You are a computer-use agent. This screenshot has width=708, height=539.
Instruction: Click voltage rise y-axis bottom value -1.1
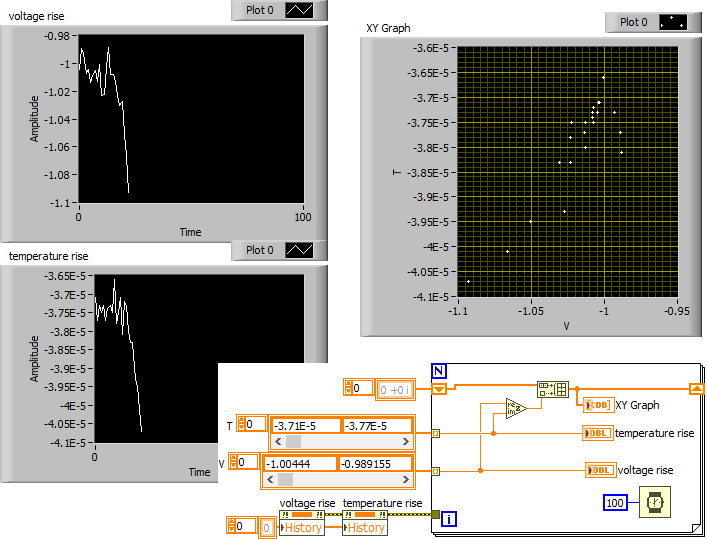pos(61,203)
